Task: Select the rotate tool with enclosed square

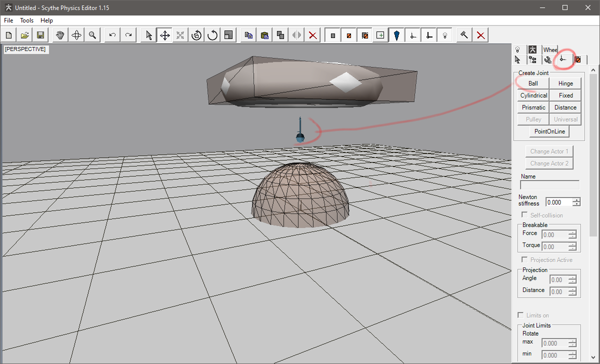Action: 196,35
